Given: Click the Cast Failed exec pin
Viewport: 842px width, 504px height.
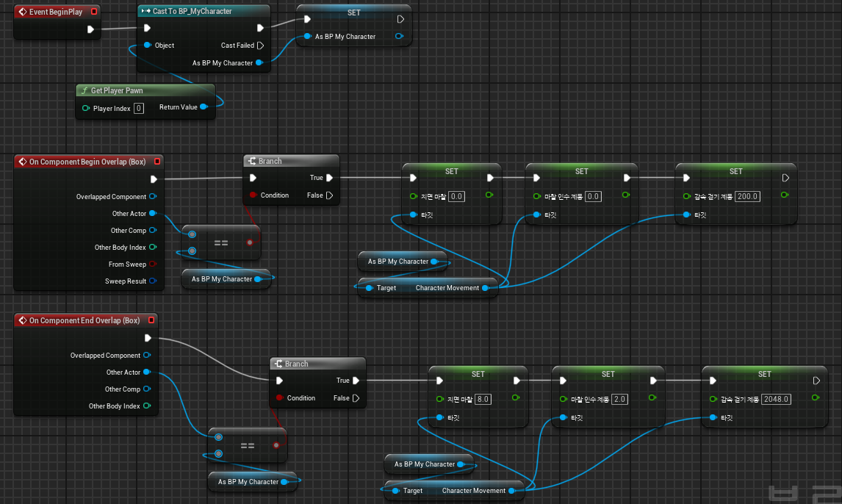Looking at the screenshot, I should click(260, 46).
